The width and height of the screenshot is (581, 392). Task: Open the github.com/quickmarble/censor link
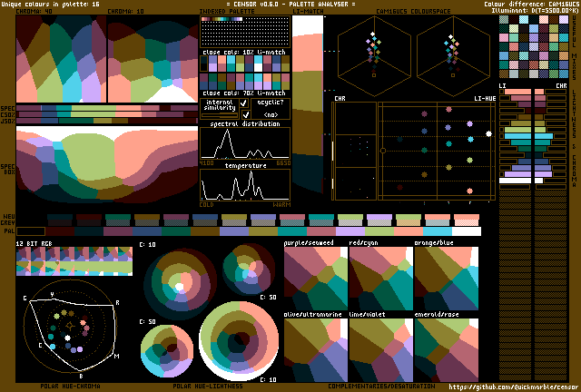tap(514, 386)
